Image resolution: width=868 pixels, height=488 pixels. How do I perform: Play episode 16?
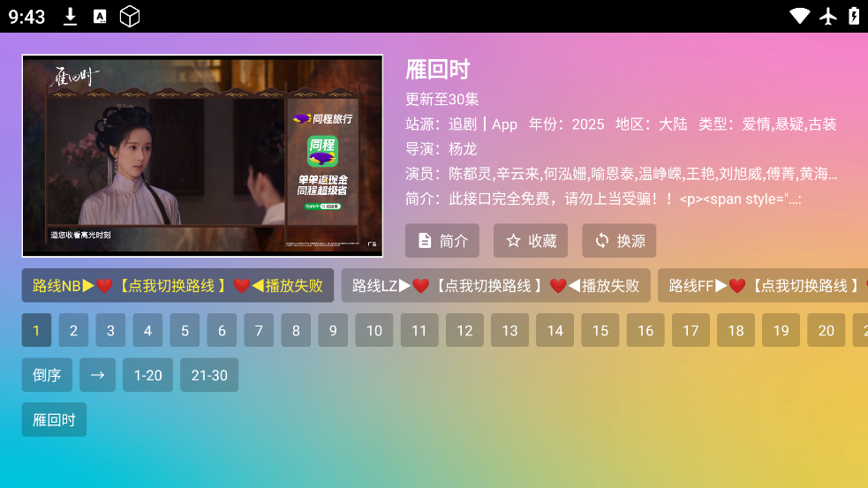[x=645, y=330]
